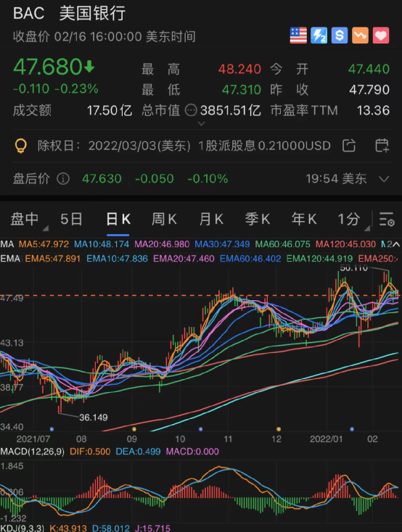Viewport: 402px width, 532px height.
Task: Tap the MACD(12,26,9) indicator label
Action: (32, 452)
